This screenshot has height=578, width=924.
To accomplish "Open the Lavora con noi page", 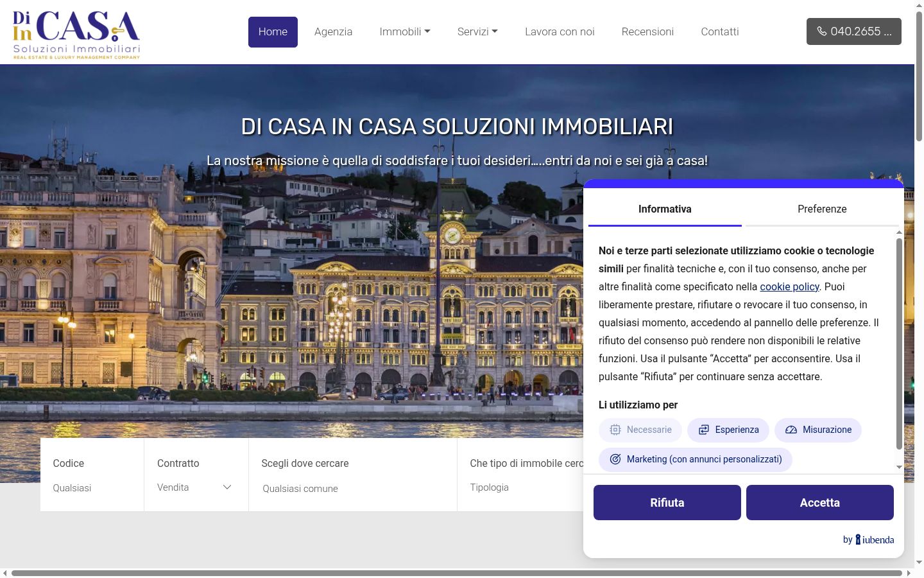I will (560, 32).
